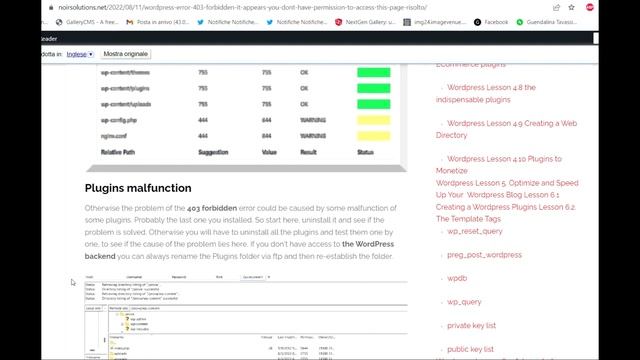Open the Guendalina Tavassi bookmark
Screen dimensions: 640x360
(x=547, y=22)
